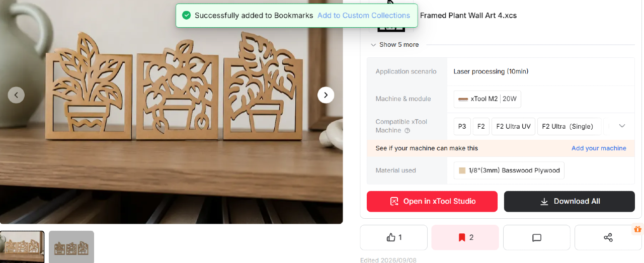The height and width of the screenshot is (263, 644).
Task: Go to next image with right arrow
Action: pyautogui.click(x=326, y=95)
